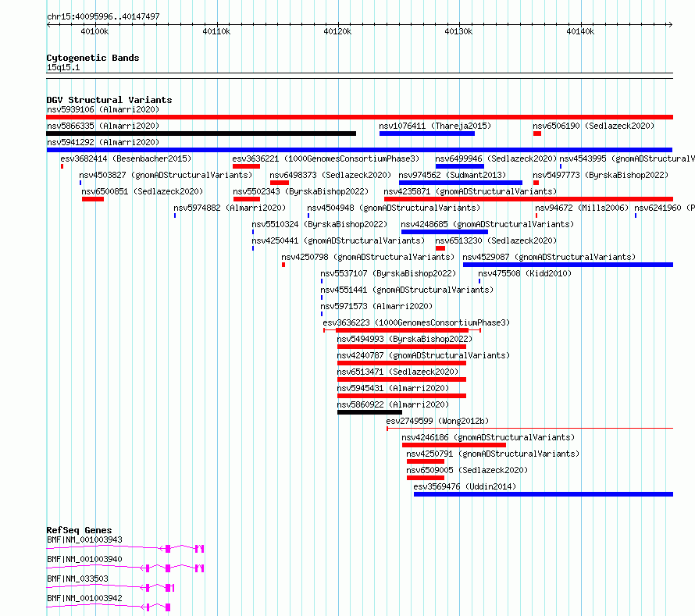Open BMF|NM_001003943 transcript label
Image resolution: width=695 pixels, height=616 pixels.
click(x=84, y=539)
